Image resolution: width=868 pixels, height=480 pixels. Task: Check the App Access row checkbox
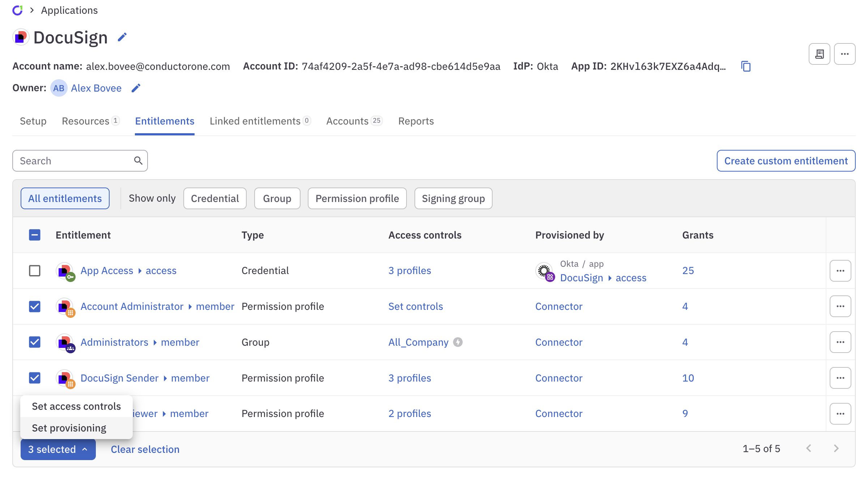pyautogui.click(x=34, y=270)
